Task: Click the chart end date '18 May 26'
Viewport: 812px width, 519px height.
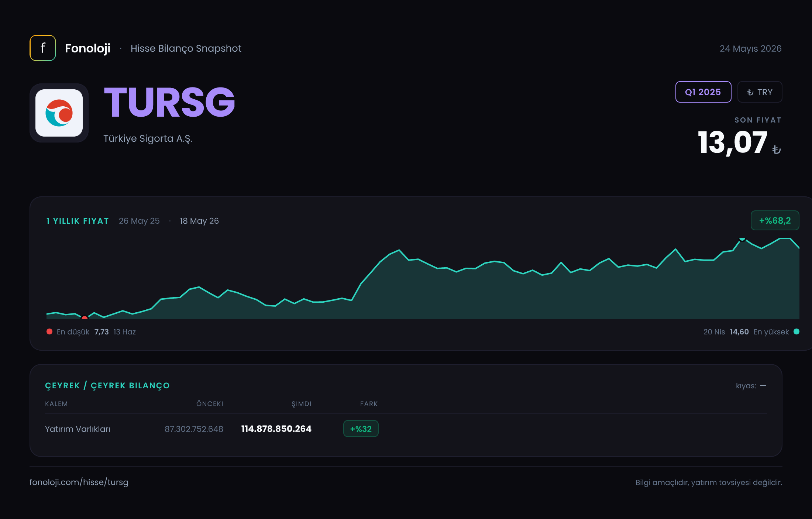Action: coord(199,221)
